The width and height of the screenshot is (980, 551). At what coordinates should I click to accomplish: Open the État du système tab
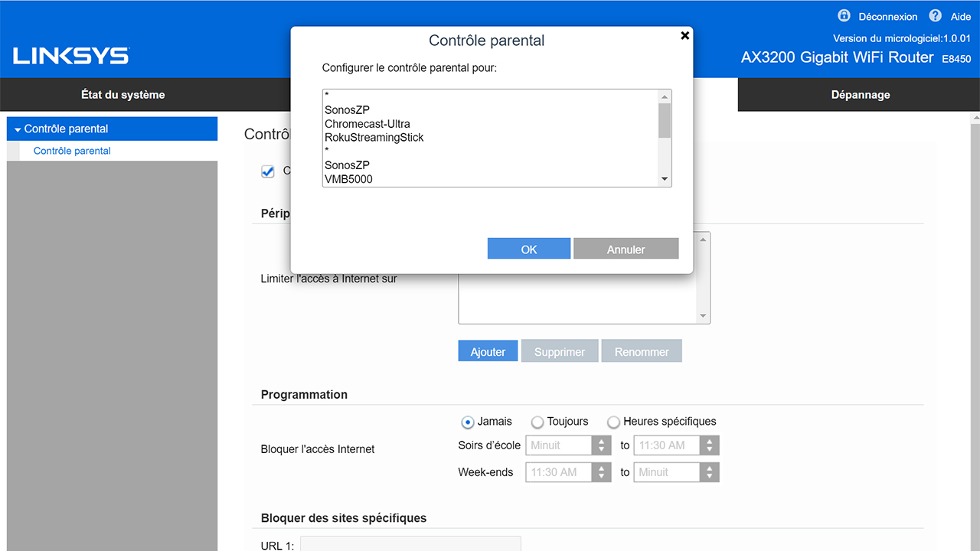(123, 95)
